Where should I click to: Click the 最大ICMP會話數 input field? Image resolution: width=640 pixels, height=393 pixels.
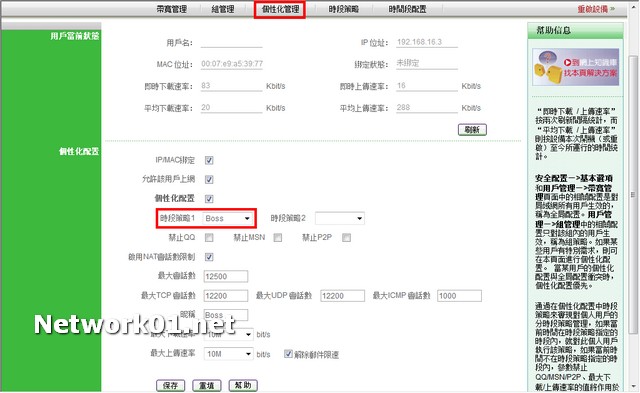pos(459,296)
